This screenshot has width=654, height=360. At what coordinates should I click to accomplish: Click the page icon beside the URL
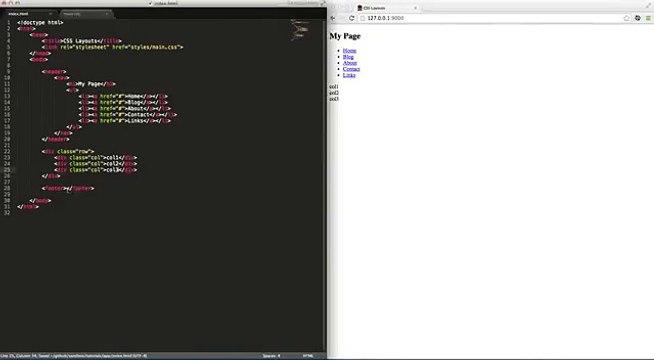point(362,18)
